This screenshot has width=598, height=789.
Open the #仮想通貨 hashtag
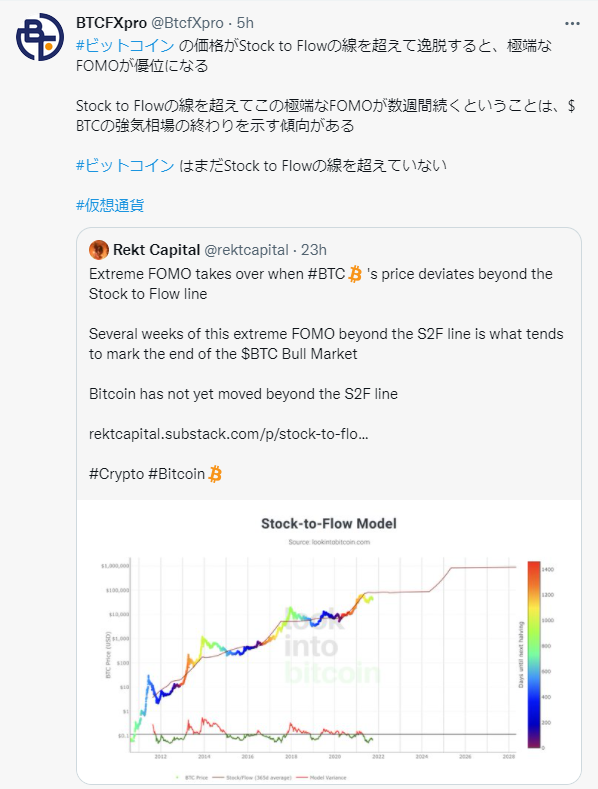[x=110, y=205]
